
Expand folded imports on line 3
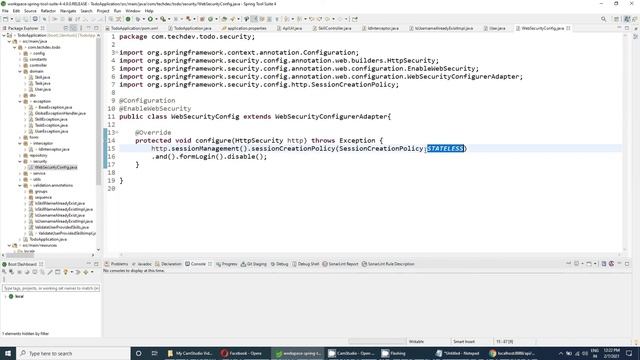pyautogui.click(x=117, y=53)
